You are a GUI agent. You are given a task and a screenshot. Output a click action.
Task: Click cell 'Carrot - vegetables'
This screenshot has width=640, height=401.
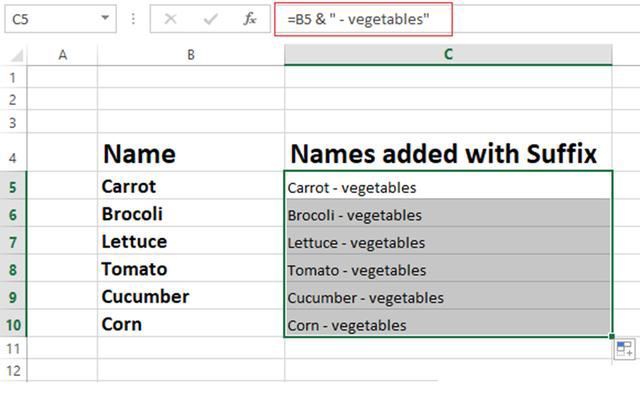[x=448, y=186]
